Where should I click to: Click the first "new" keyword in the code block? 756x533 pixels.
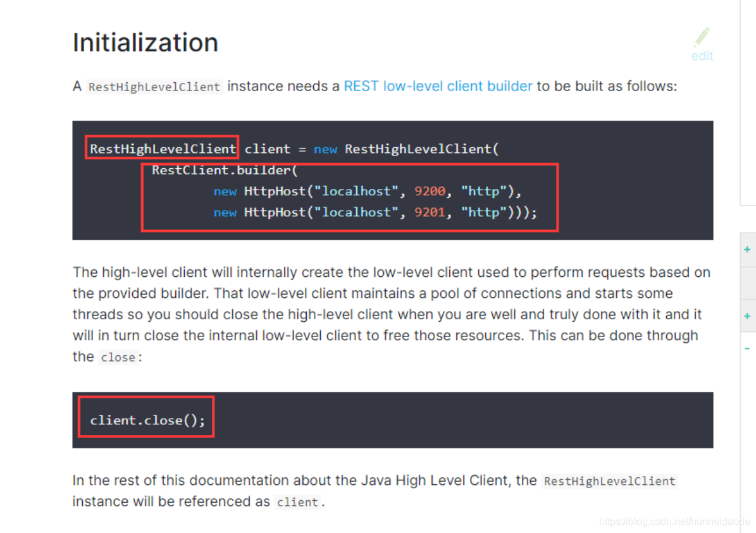(325, 149)
